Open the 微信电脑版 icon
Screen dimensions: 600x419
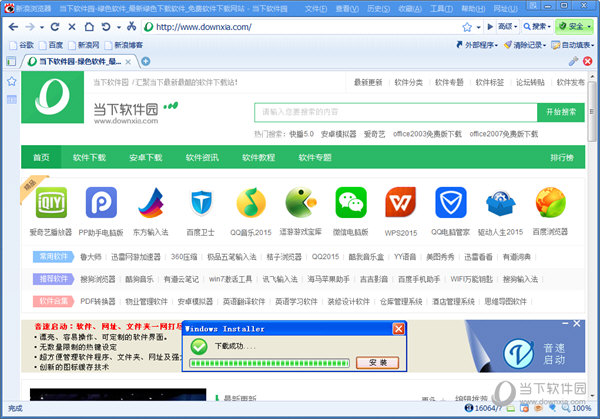[x=351, y=202]
